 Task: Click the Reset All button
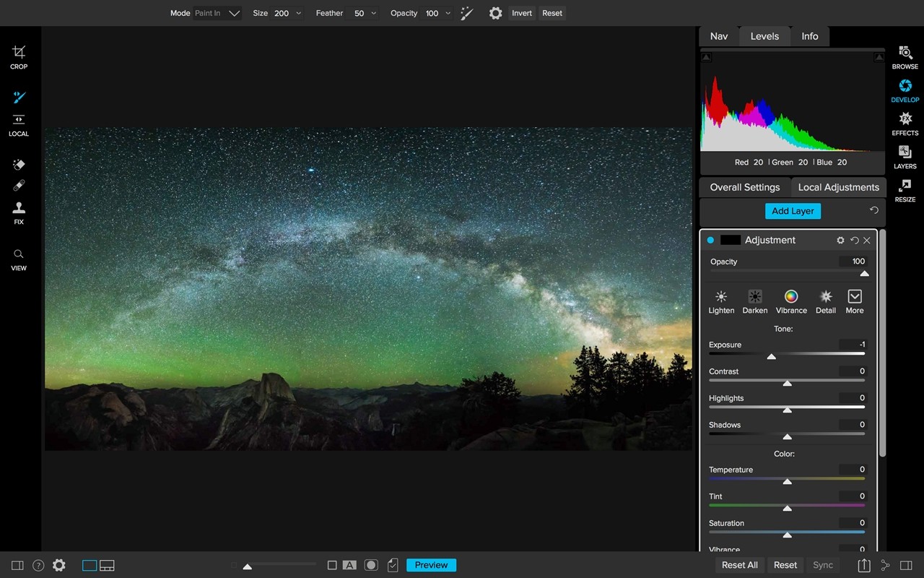(740, 565)
